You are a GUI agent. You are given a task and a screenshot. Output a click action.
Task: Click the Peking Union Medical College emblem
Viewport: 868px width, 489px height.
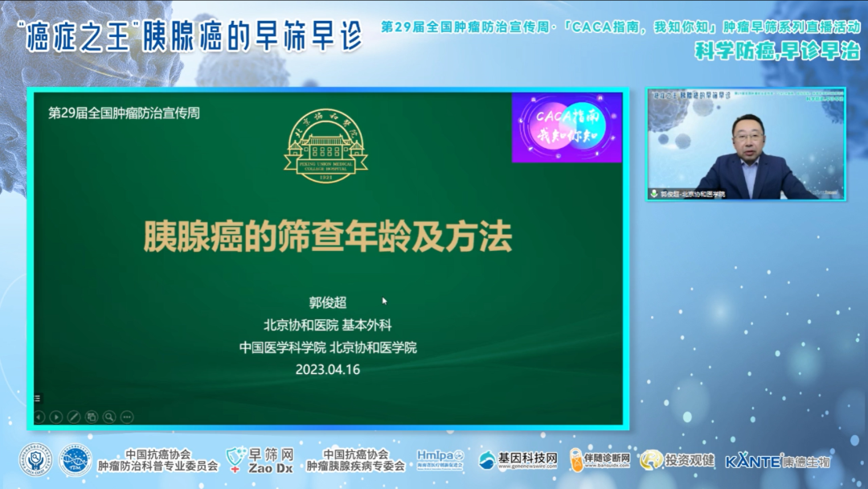coord(326,146)
